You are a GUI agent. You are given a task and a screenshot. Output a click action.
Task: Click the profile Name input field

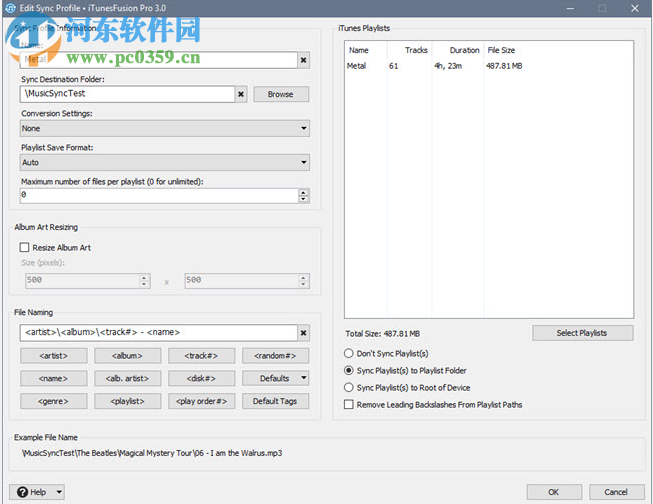click(158, 60)
